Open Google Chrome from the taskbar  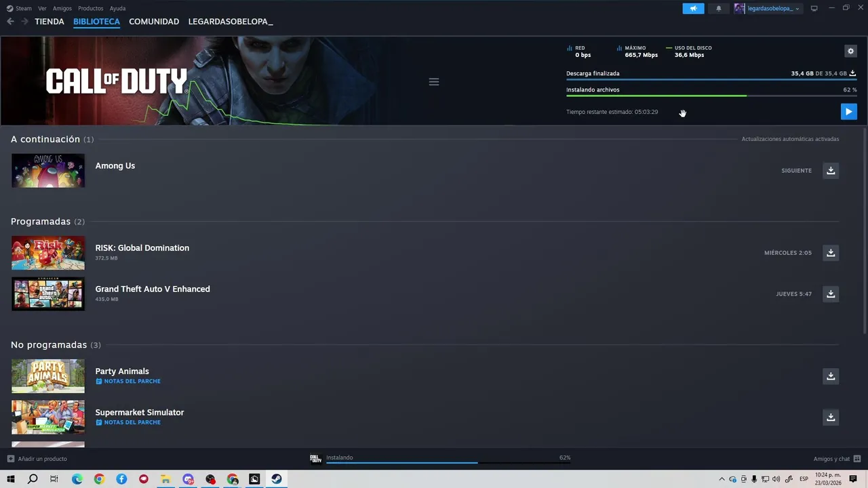coord(99,479)
